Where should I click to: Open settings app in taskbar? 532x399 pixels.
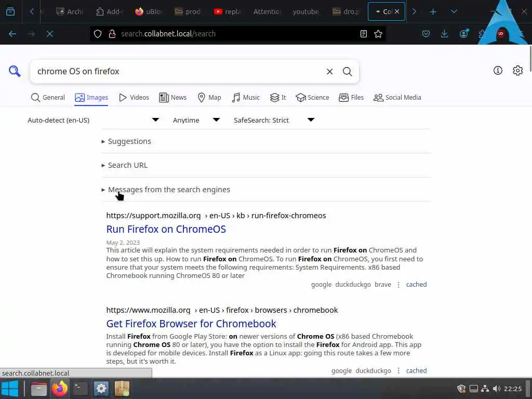pyautogui.click(x=101, y=389)
